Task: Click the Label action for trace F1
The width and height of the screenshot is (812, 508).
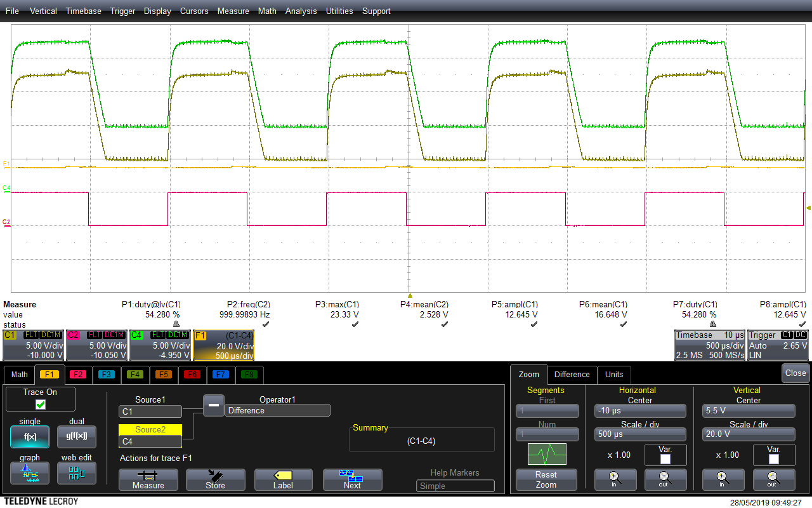Action: pos(284,479)
